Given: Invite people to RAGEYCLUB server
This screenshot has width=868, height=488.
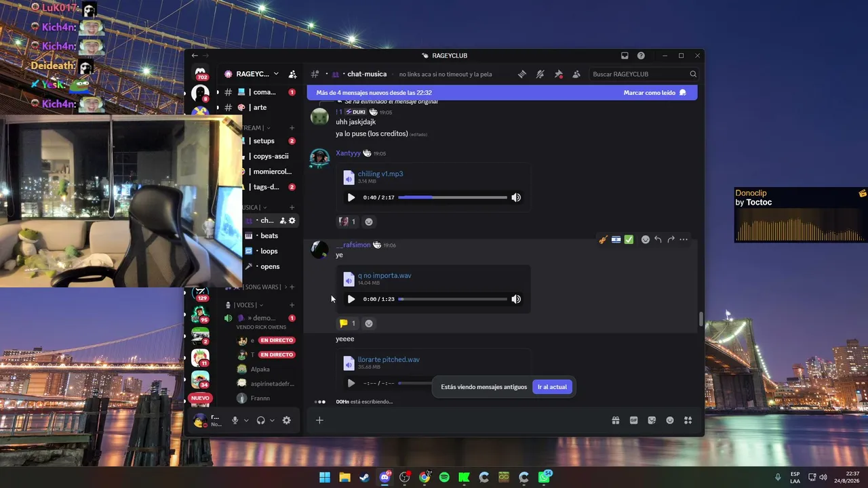Looking at the screenshot, I should (292, 74).
